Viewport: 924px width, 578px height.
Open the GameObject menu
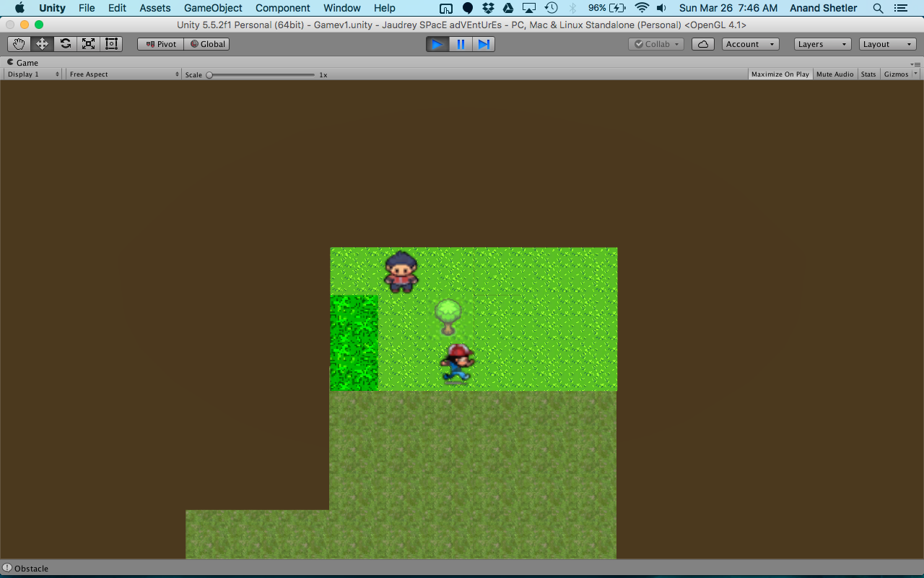click(x=213, y=8)
